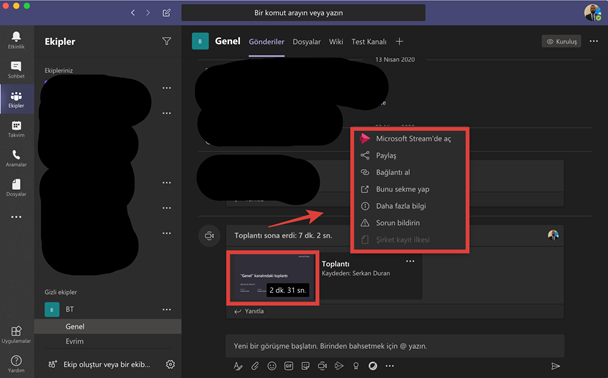Click the Toplantı recording title
This screenshot has width=608, height=378.
click(335, 264)
